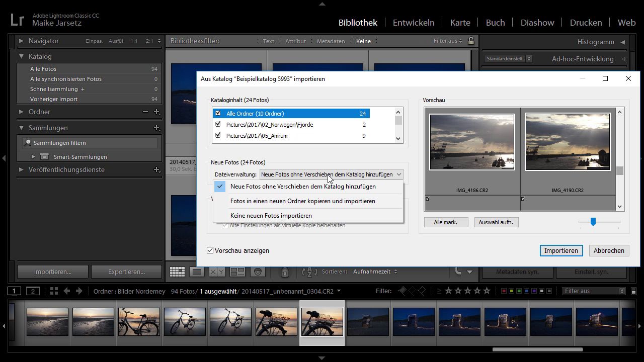Remove folder with minus icon
The width and height of the screenshot is (644, 362).
(145, 112)
